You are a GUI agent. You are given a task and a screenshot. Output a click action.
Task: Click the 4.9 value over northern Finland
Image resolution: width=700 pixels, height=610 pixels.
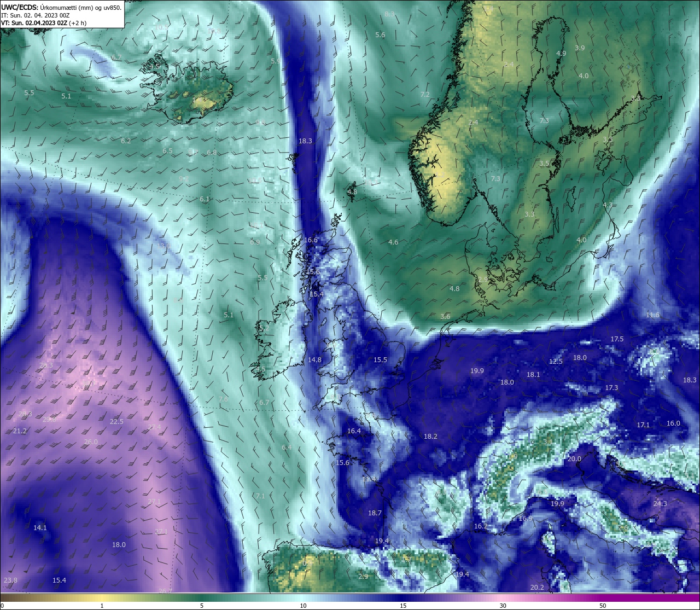[561, 54]
